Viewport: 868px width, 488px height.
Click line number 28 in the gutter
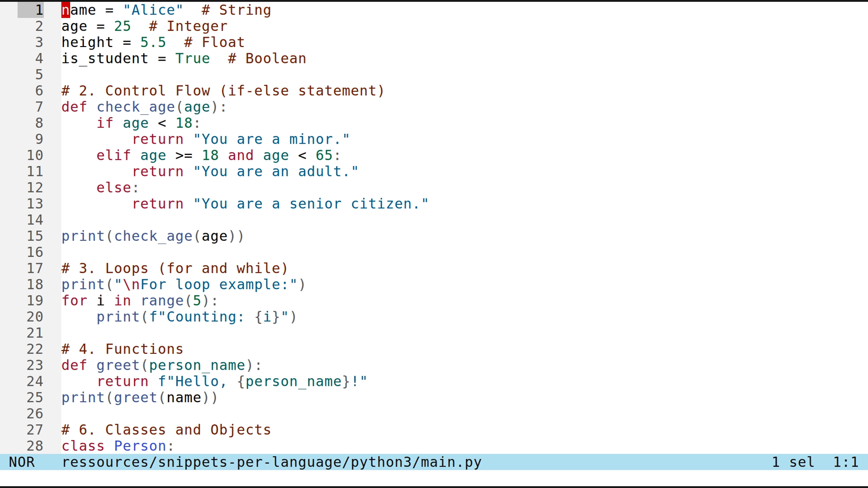[x=35, y=446]
